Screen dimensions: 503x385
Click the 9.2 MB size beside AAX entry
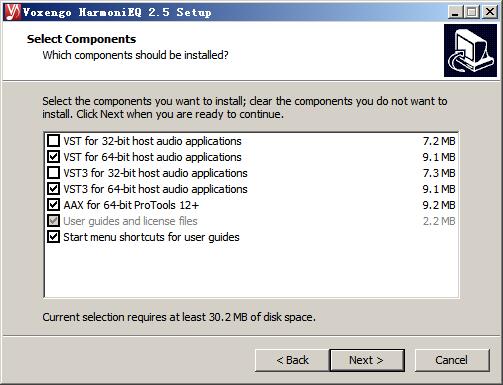tap(439, 205)
